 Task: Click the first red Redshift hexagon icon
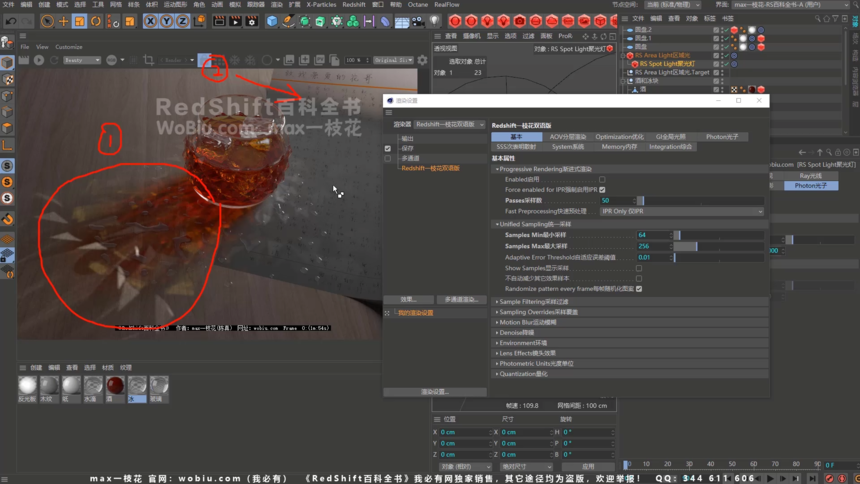455,21
